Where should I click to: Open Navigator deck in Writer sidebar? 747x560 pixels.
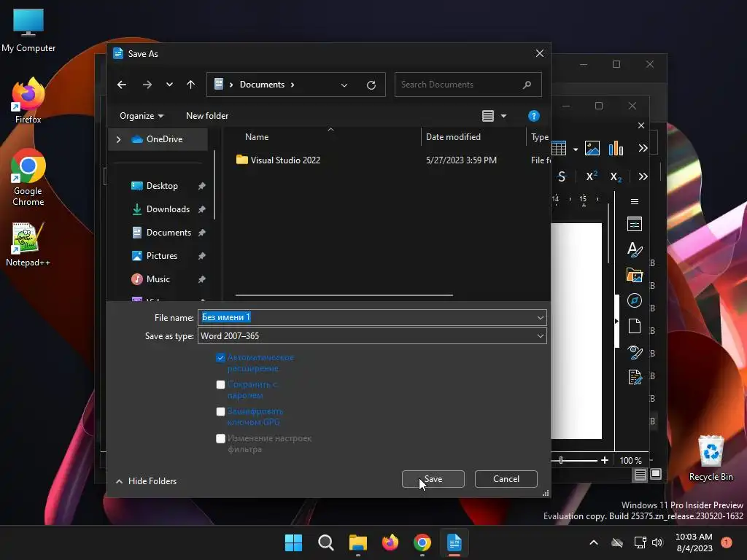(x=635, y=300)
